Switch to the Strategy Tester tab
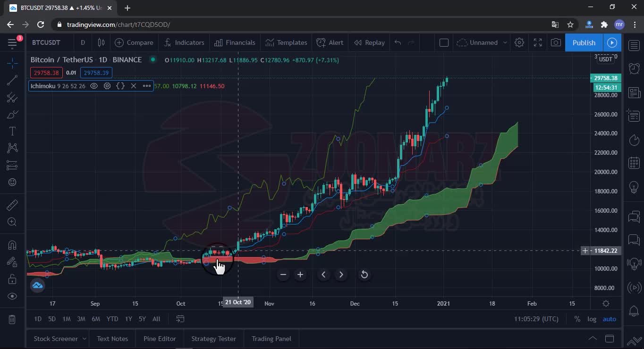The image size is (644, 349). [x=213, y=339]
